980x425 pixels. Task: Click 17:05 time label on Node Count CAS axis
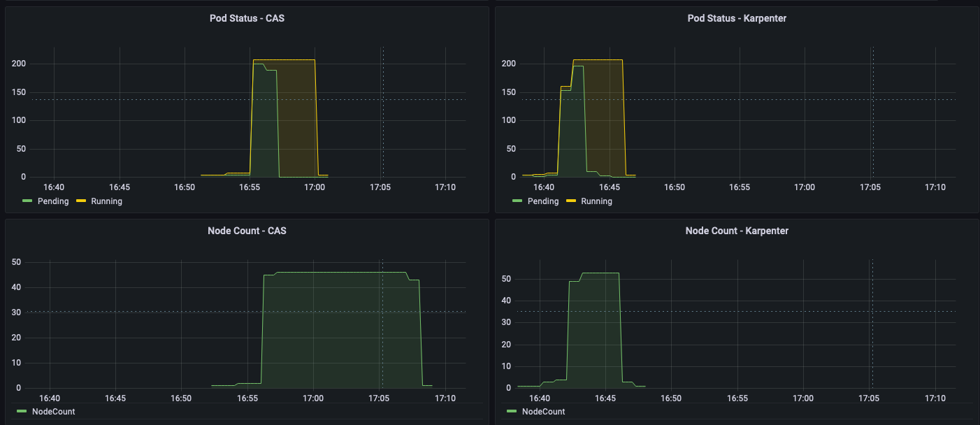coord(380,398)
